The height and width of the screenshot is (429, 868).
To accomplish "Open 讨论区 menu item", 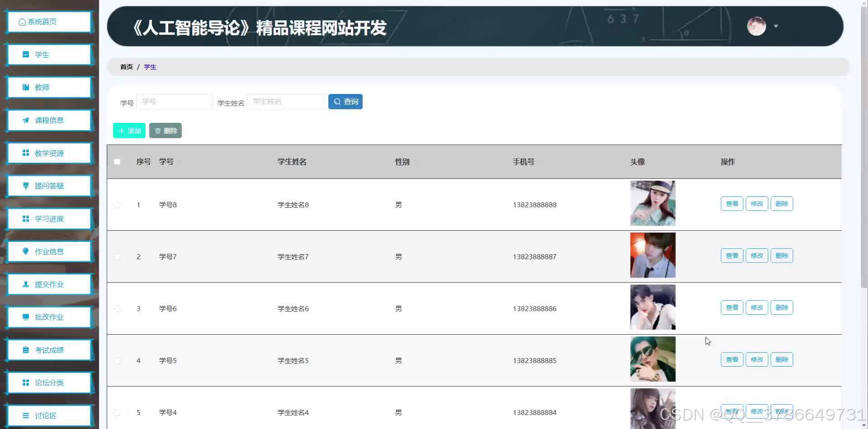I will click(49, 415).
